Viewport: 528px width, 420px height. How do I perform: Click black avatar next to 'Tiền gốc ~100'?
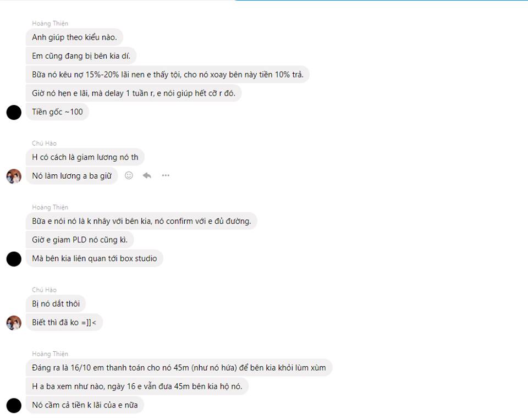click(14, 112)
